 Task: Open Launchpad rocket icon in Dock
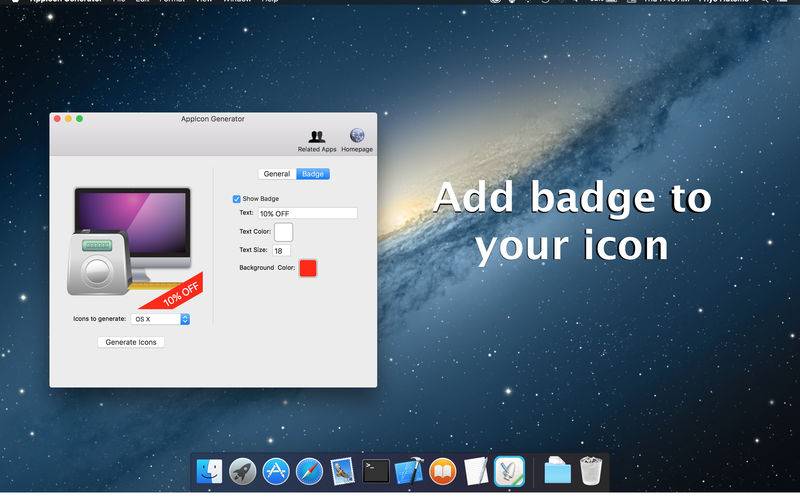(243, 471)
